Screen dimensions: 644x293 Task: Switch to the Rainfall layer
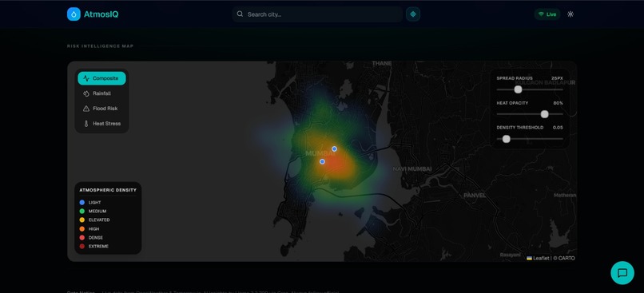(x=101, y=93)
